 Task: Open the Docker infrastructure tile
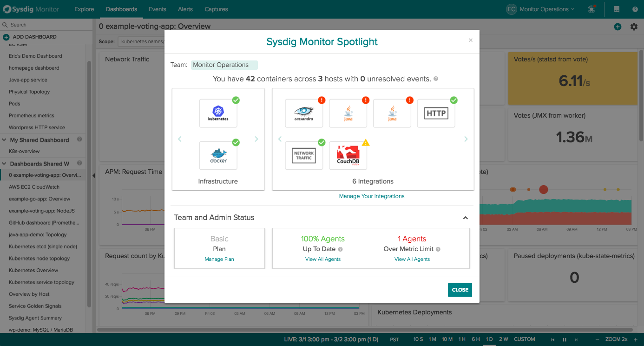click(218, 155)
